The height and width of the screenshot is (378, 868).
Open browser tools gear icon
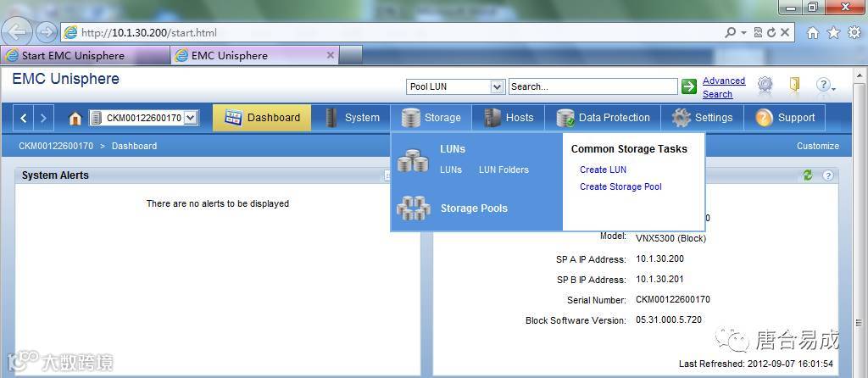[x=854, y=33]
